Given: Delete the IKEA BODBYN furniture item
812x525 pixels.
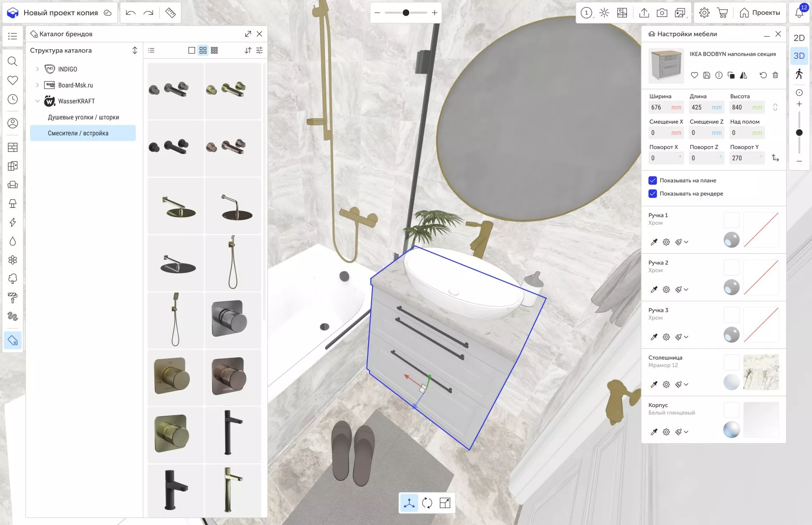Looking at the screenshot, I should (775, 75).
